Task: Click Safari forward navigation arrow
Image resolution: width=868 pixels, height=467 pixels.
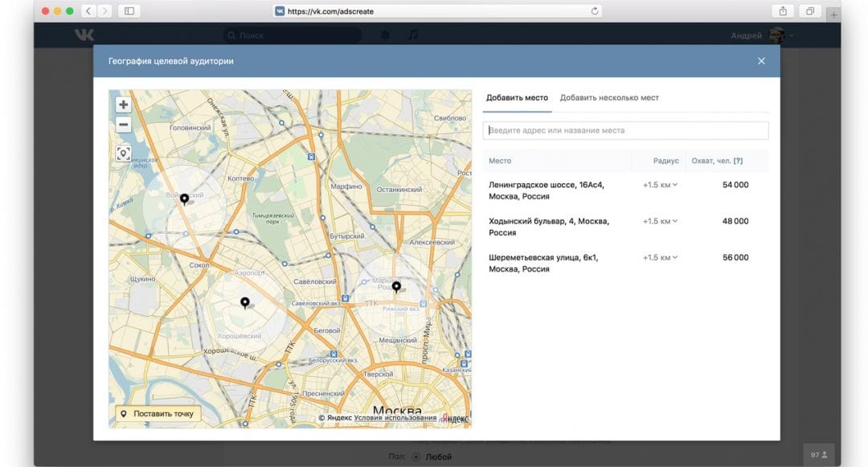Action: tap(104, 11)
